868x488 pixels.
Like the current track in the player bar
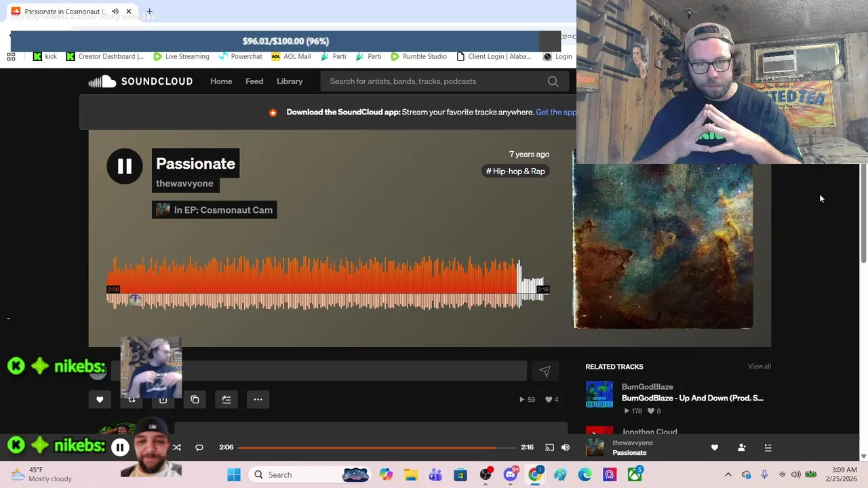(714, 447)
